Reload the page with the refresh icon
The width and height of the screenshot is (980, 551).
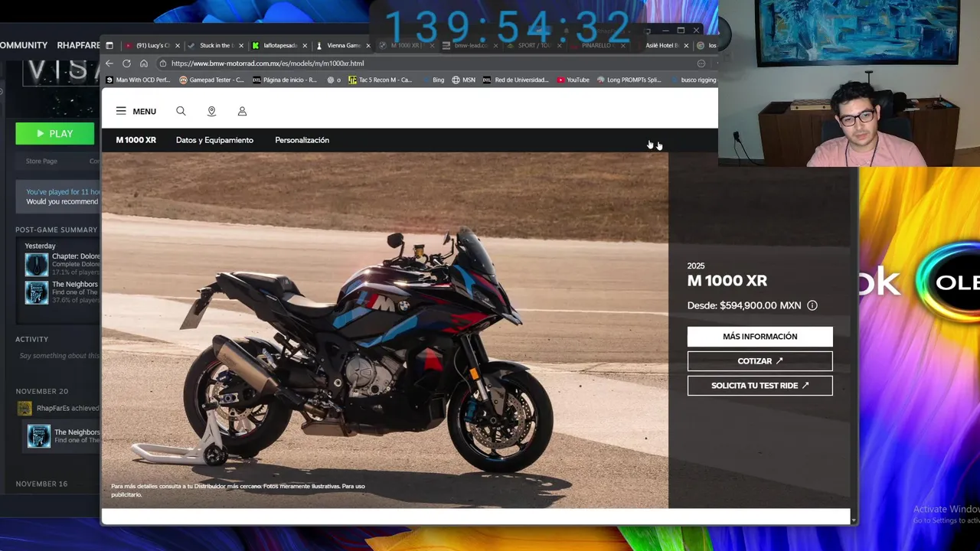[126, 64]
